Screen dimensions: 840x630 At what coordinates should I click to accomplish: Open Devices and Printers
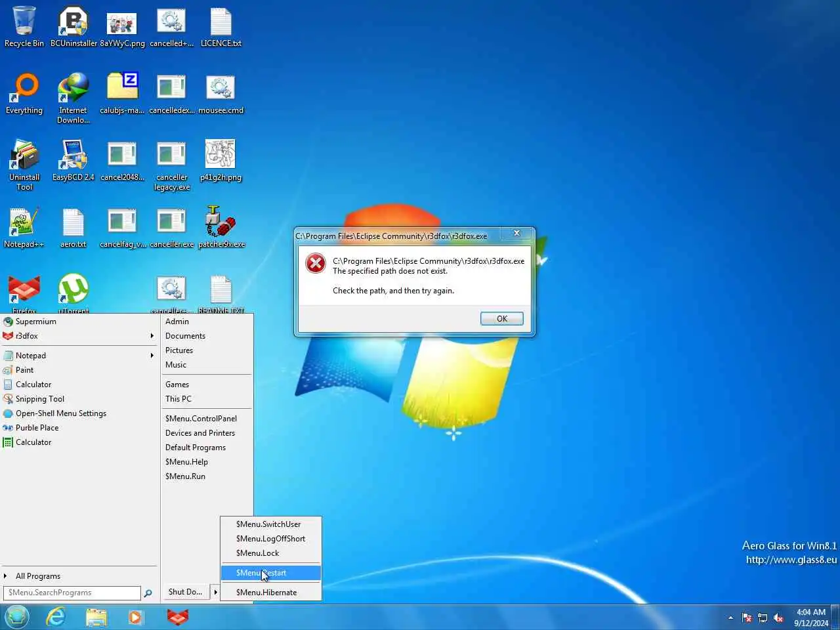click(207, 433)
